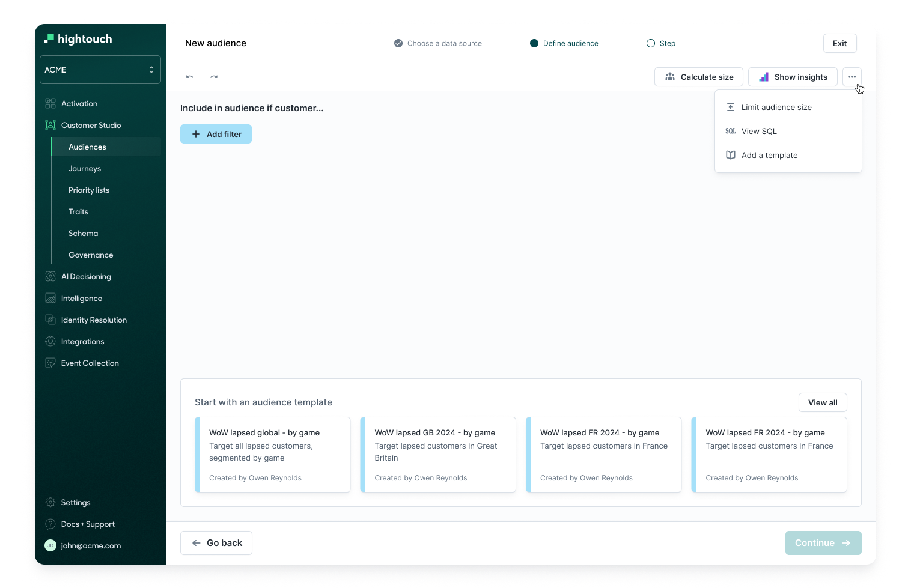Screen dimensions: 911x588
Task: Choose Limit audience size menu item
Action: (776, 107)
